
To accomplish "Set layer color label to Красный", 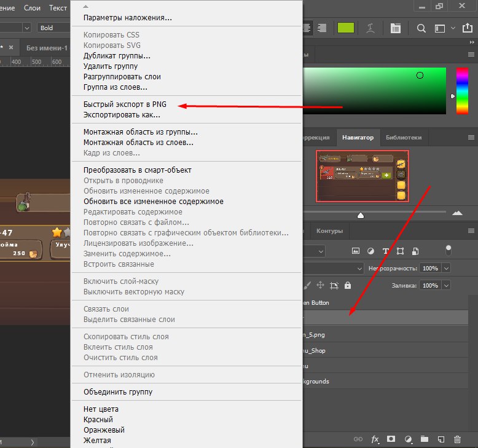I will click(x=98, y=420).
